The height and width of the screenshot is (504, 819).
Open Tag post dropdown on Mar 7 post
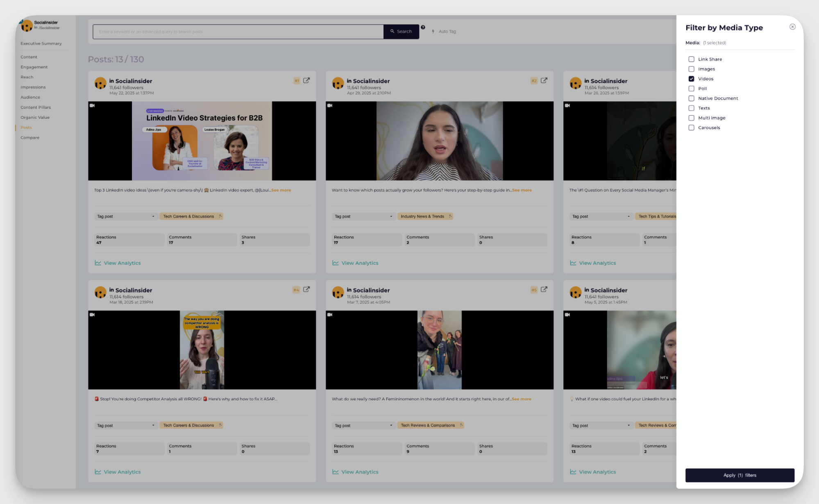click(x=363, y=425)
